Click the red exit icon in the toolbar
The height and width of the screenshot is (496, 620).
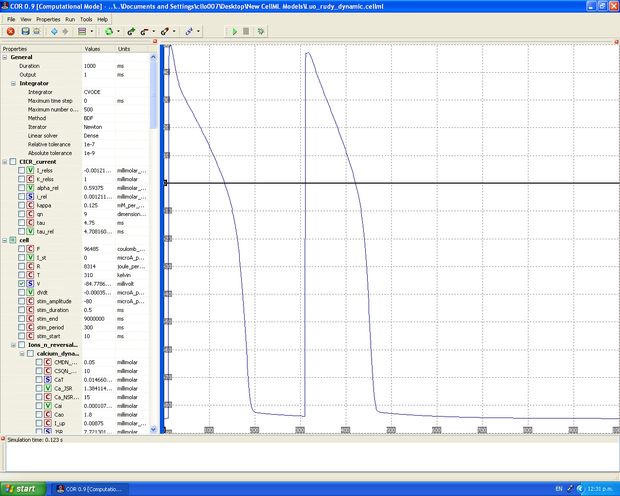11,31
